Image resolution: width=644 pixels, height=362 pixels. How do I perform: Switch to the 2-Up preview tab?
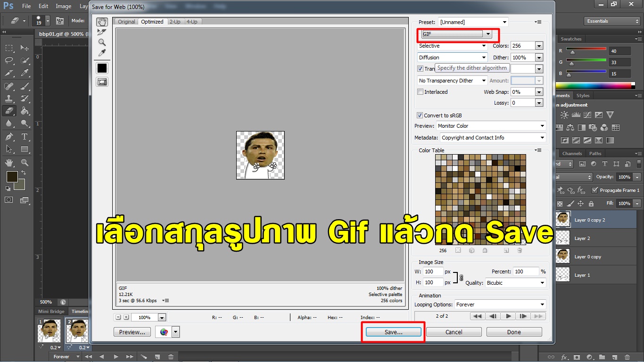[x=175, y=22]
